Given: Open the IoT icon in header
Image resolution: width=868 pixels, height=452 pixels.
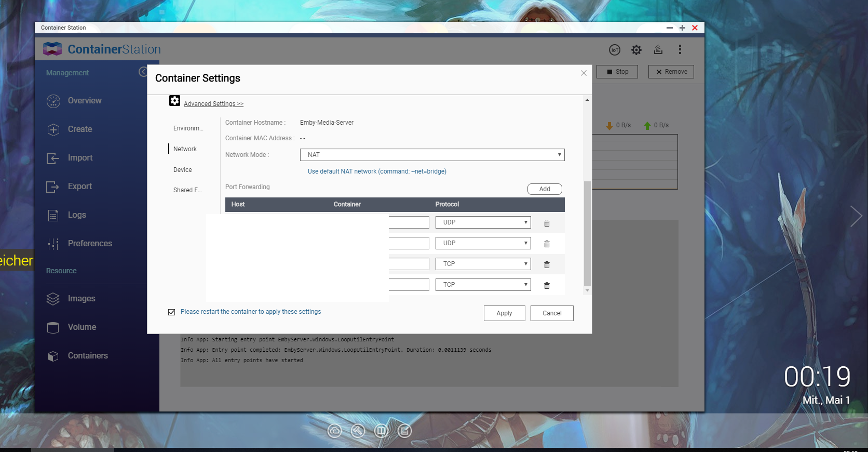Looking at the screenshot, I should click(x=615, y=50).
